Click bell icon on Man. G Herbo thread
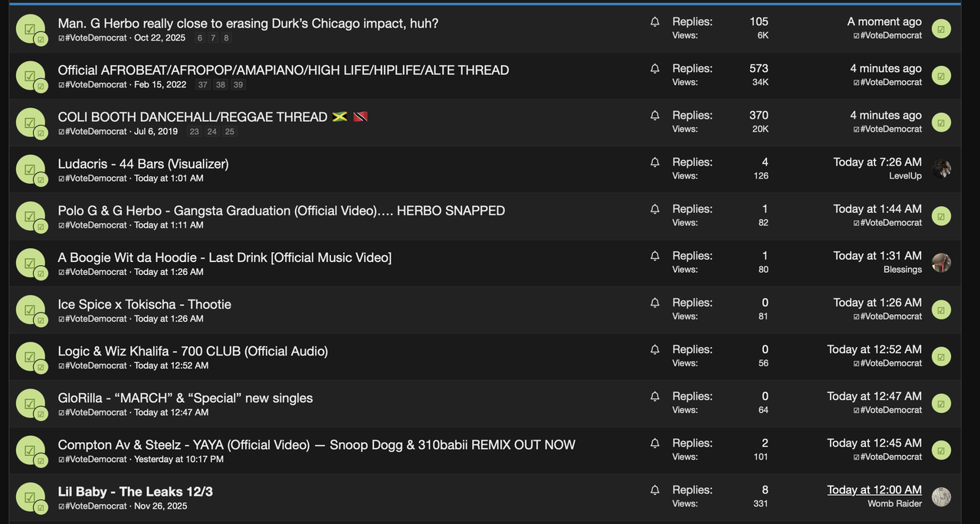The width and height of the screenshot is (980, 524). [x=654, y=22]
